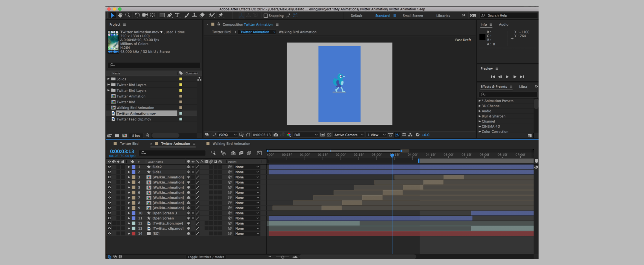Select the Eraser tool
The image size is (644, 265).
(x=202, y=15)
